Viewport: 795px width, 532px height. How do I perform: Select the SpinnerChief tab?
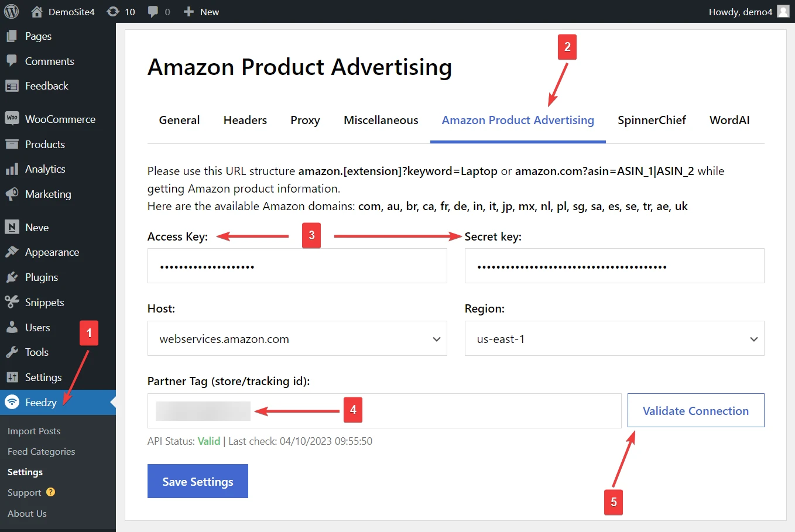click(652, 120)
